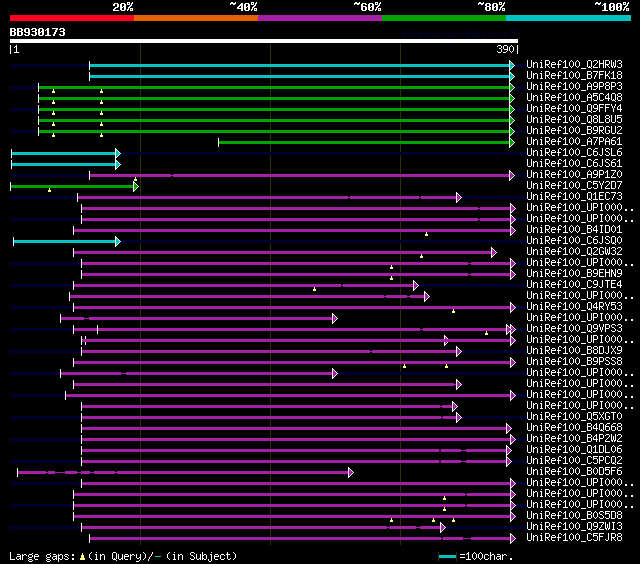
Task: Click the purple arrowhead ending the C9JTE4 alignment
Action: pos(416,286)
